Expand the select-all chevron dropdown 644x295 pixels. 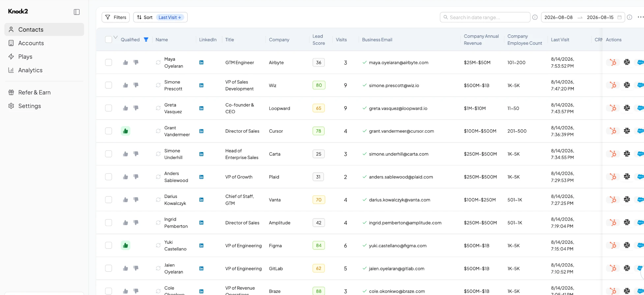point(115,37)
